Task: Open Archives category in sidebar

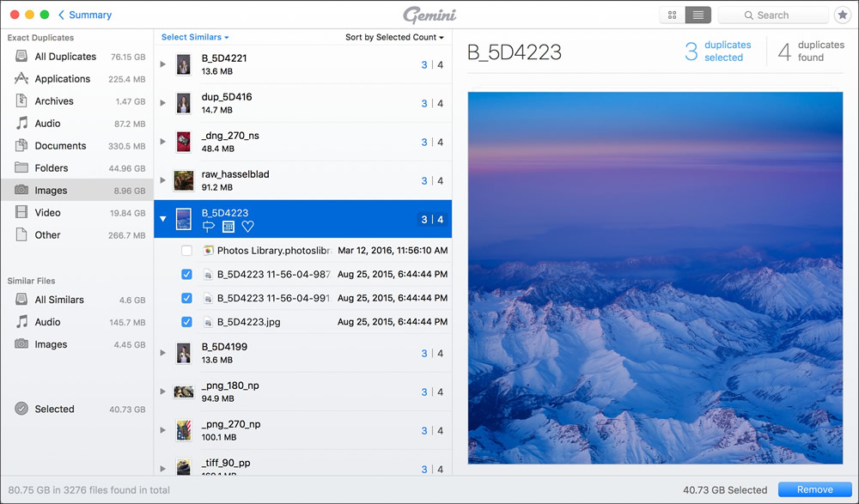Action: pyautogui.click(x=54, y=101)
